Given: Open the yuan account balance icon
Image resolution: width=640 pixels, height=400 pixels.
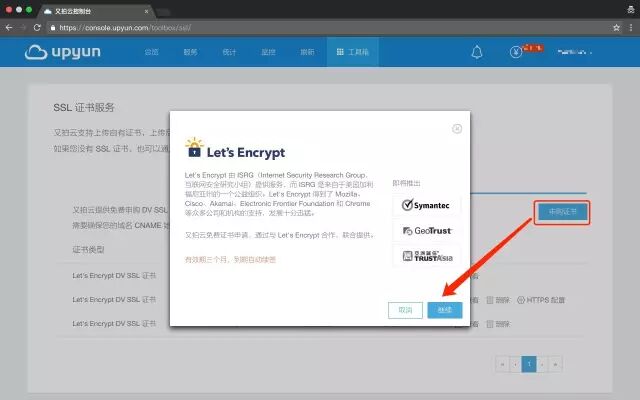Looking at the screenshot, I should (516, 52).
